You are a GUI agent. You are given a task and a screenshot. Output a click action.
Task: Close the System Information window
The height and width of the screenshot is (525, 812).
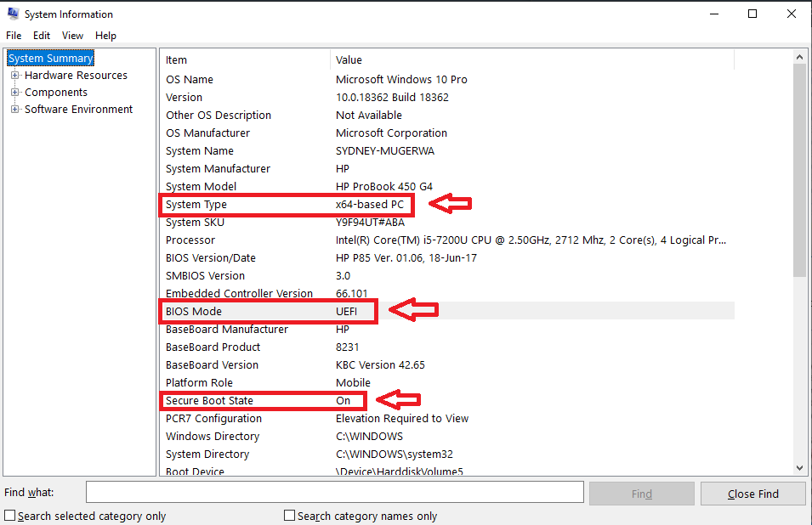click(792, 14)
